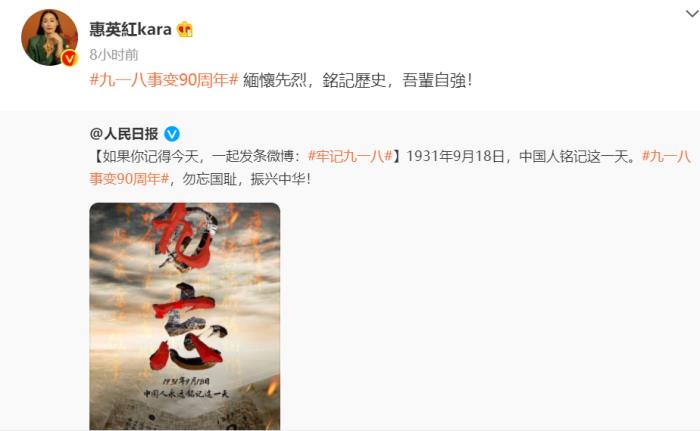View the 勿忘 poster image thumbnail

pos(185,316)
